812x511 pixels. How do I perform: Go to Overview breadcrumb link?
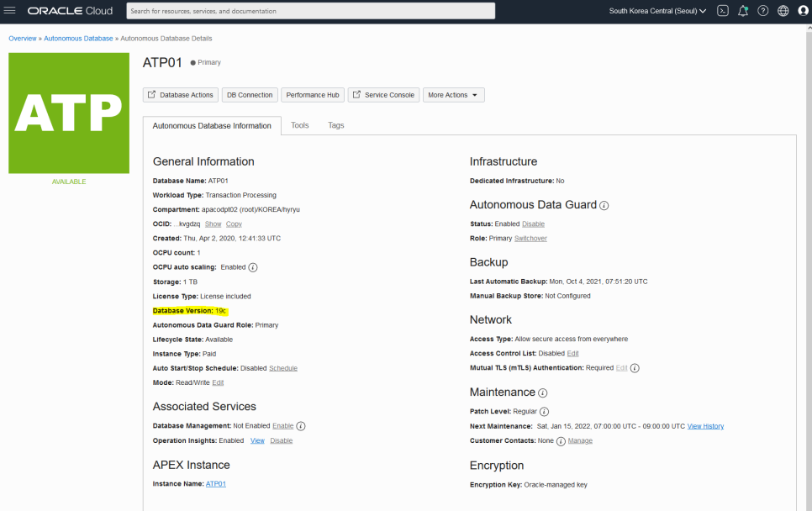click(22, 39)
